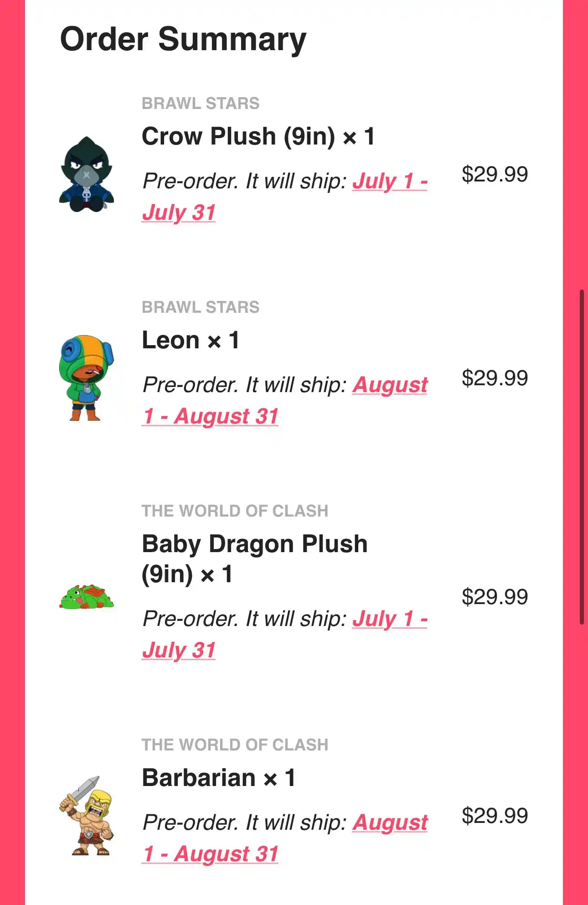This screenshot has height=905, width=588.
Task: Click the Order Summary heading
Action: (183, 39)
